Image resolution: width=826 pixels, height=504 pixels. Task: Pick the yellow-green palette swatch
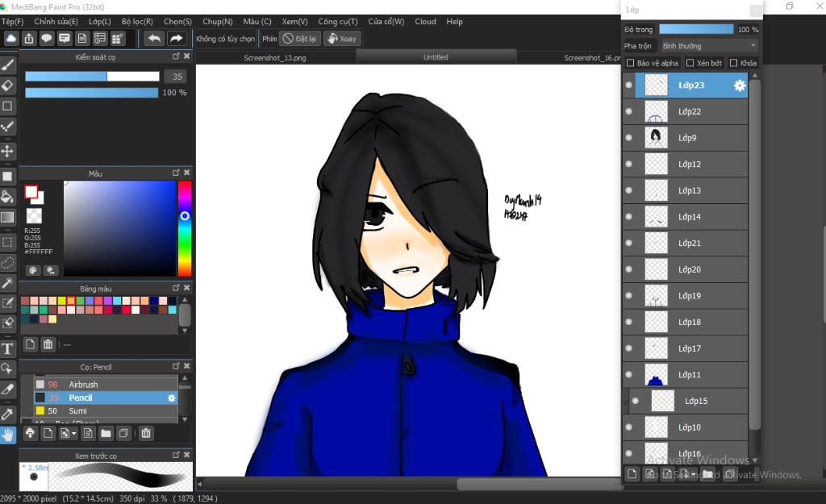coord(61,301)
